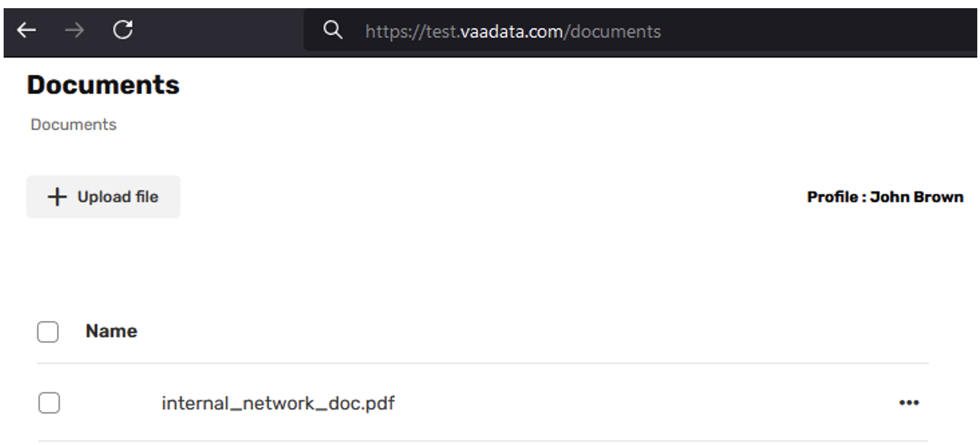The width and height of the screenshot is (980, 445).
Task: Click blank row area right of internal_network_doc.pdf
Action: pyautogui.click(x=636, y=403)
